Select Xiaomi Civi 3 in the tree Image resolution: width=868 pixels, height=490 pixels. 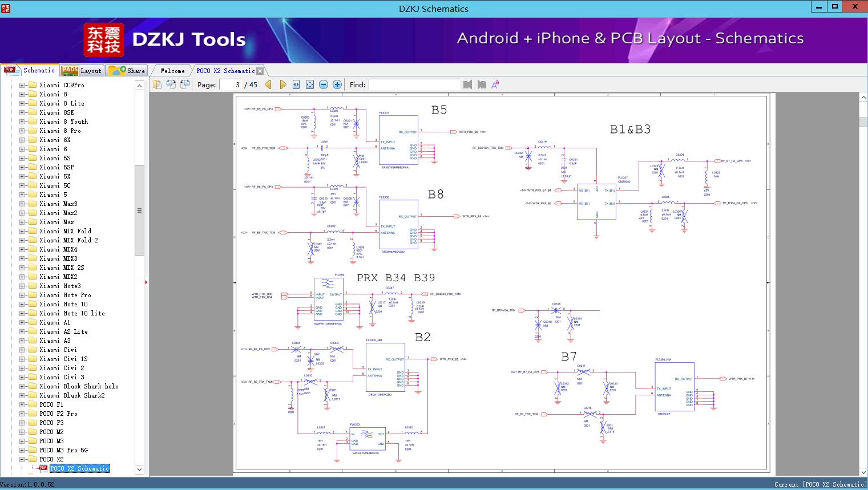pos(62,377)
